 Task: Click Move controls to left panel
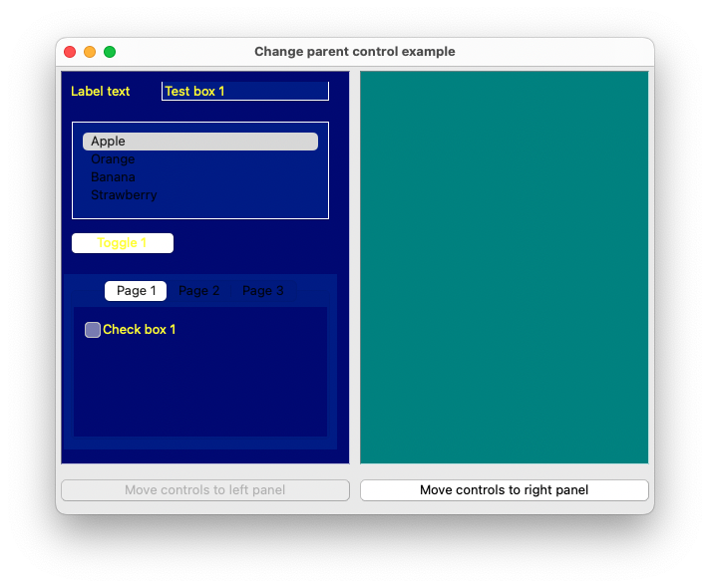click(205, 490)
